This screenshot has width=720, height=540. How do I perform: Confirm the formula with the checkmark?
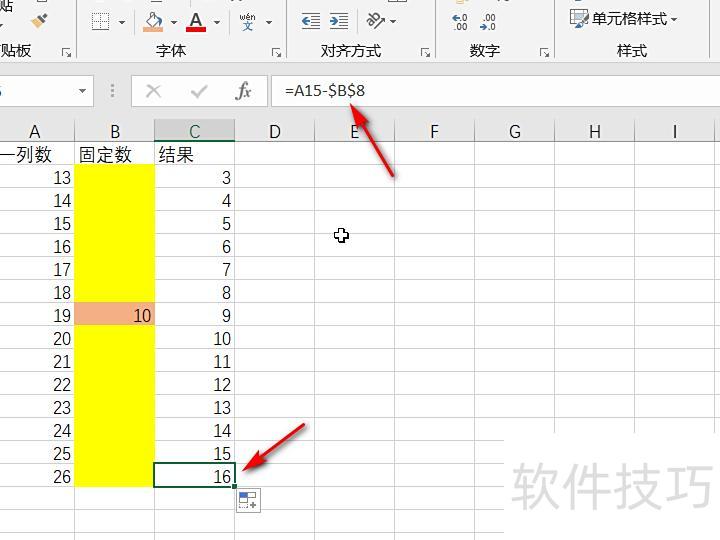tap(199, 91)
